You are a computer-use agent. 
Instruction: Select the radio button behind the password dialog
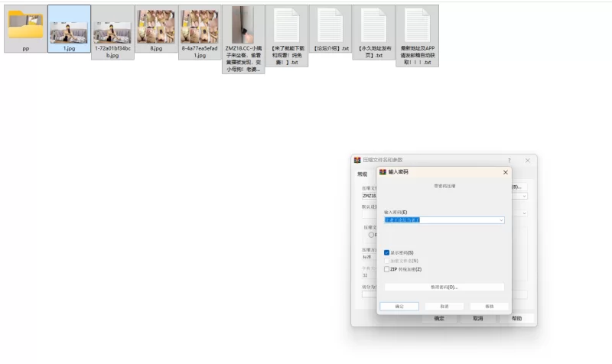click(371, 235)
